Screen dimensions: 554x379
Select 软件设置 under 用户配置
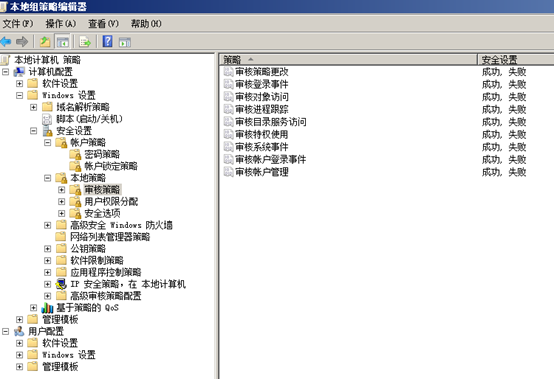click(x=60, y=343)
